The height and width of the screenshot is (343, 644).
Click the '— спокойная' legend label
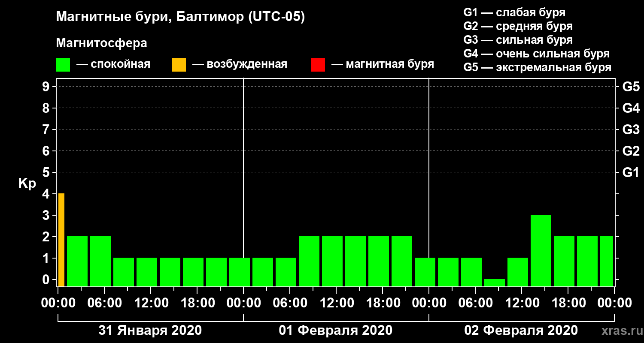click(113, 65)
